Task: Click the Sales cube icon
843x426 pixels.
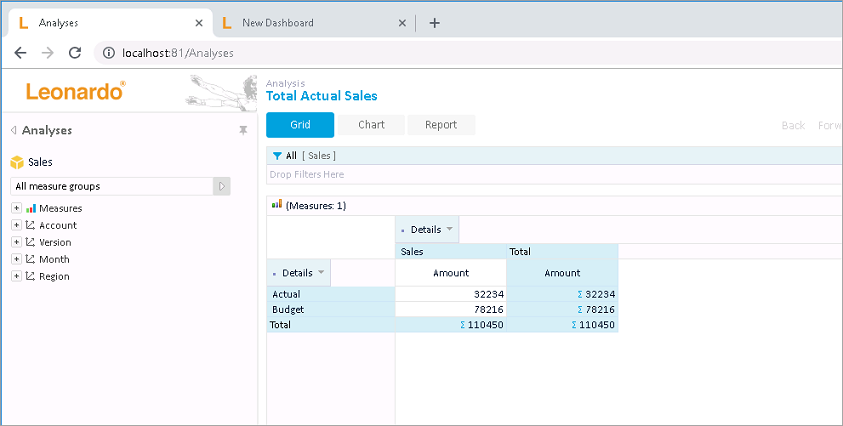Action: click(x=17, y=162)
